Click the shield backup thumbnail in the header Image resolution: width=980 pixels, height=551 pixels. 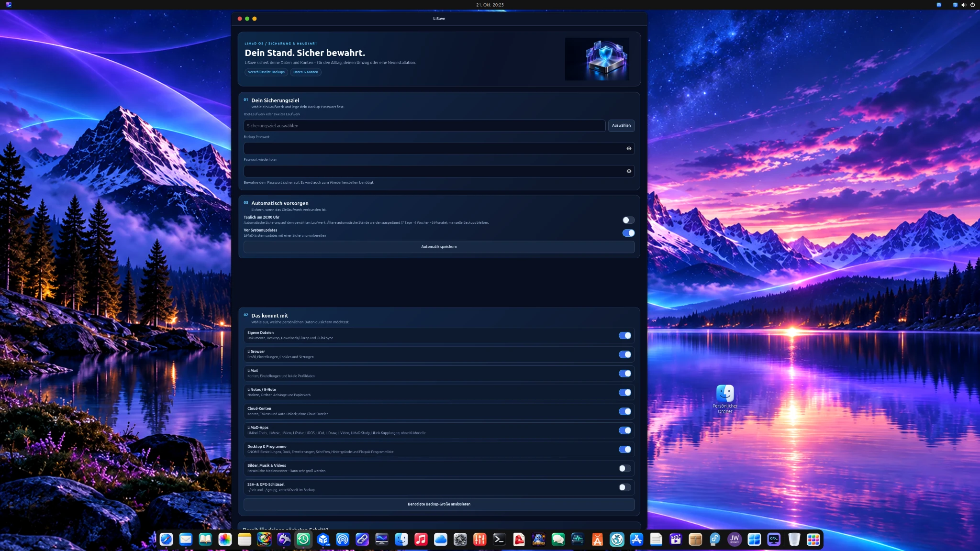tap(597, 59)
